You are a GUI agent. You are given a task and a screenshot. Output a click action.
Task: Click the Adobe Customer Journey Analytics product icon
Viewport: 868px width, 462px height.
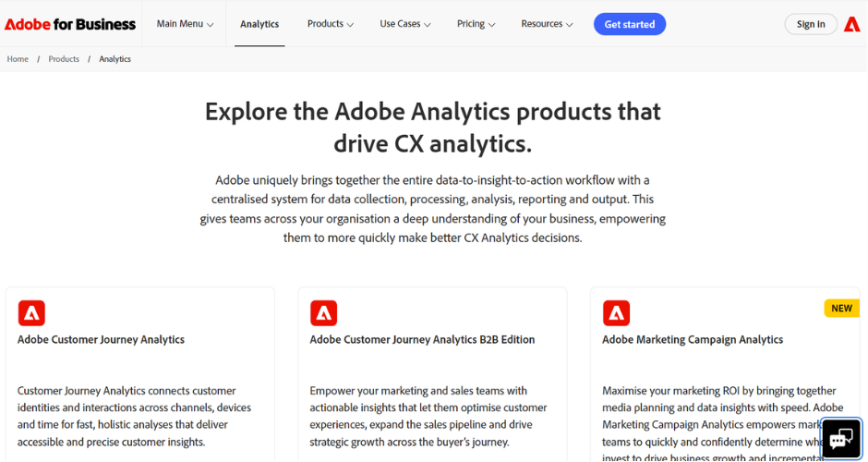[x=31, y=313]
